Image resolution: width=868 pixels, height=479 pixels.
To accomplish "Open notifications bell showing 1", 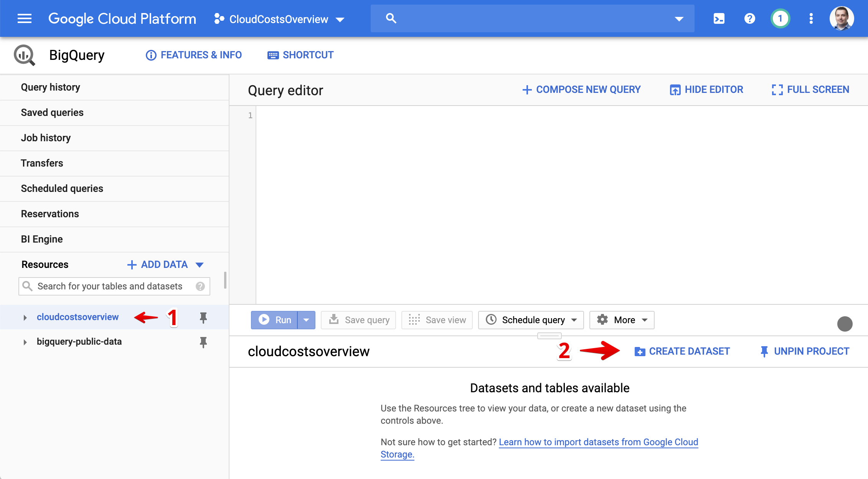I will (x=780, y=18).
